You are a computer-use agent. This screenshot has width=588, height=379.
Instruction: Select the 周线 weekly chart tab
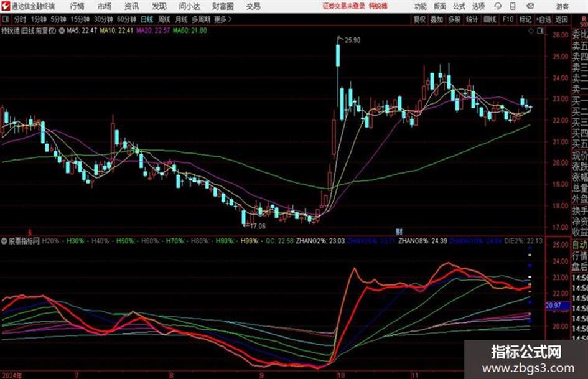click(x=164, y=19)
